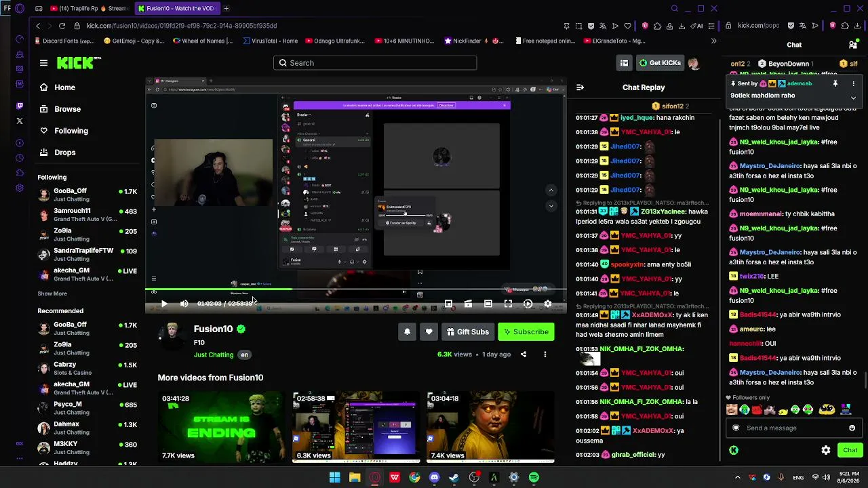Open more options for the video
This screenshot has width=868, height=488.
pyautogui.click(x=545, y=354)
